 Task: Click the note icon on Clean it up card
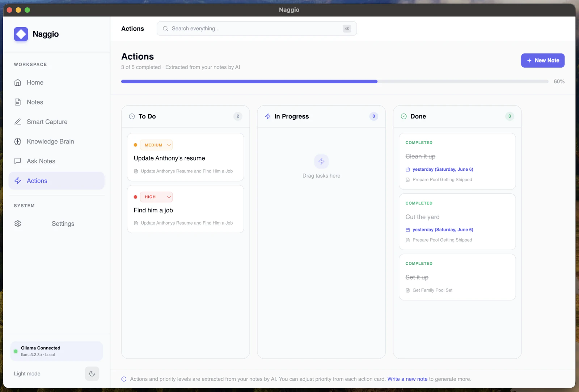(408, 180)
